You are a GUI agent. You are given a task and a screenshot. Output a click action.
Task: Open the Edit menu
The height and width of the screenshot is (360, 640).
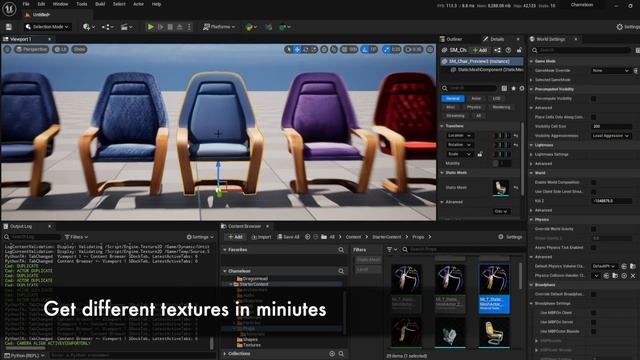(41, 4)
